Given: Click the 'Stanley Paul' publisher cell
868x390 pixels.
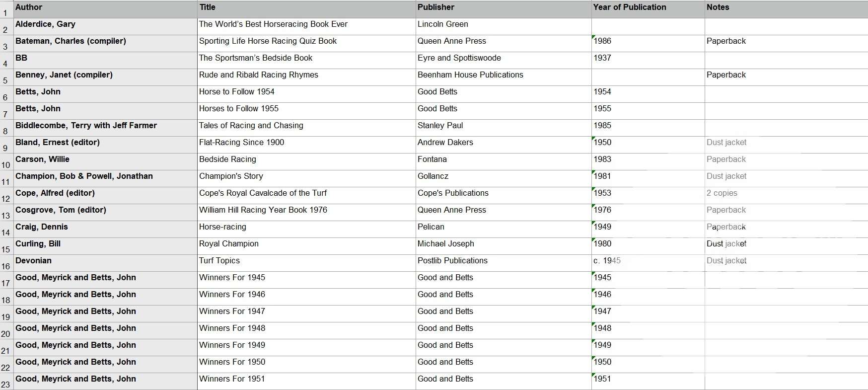Looking at the screenshot, I should click(504, 128).
